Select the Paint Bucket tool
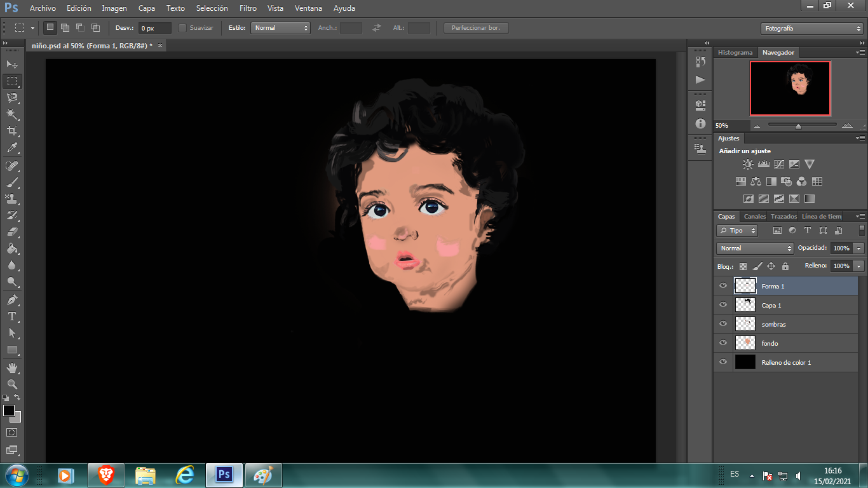868x488 pixels. (12, 248)
